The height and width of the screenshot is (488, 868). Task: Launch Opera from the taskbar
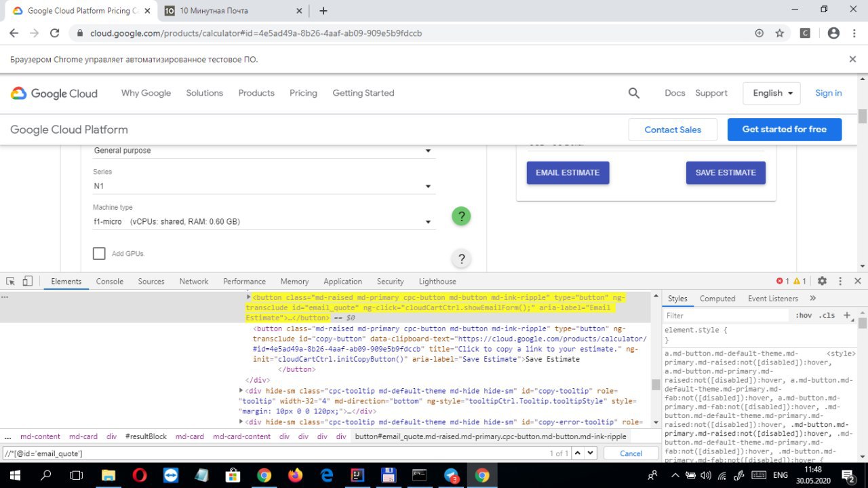tap(140, 475)
